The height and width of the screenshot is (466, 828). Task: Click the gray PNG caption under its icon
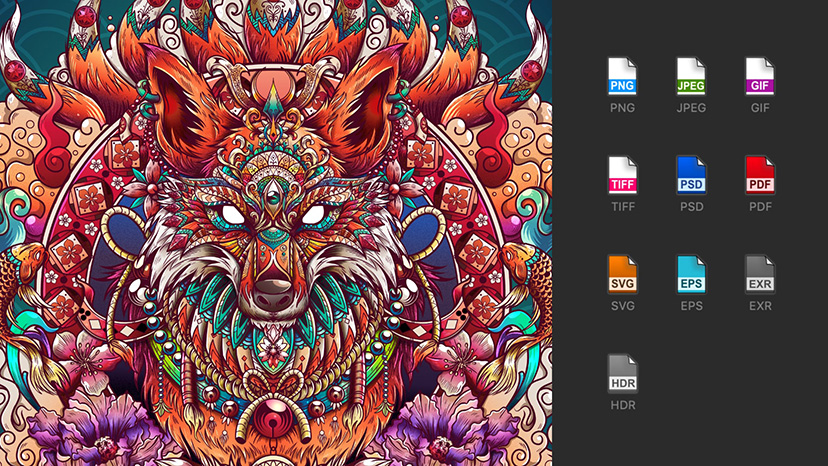[623, 108]
